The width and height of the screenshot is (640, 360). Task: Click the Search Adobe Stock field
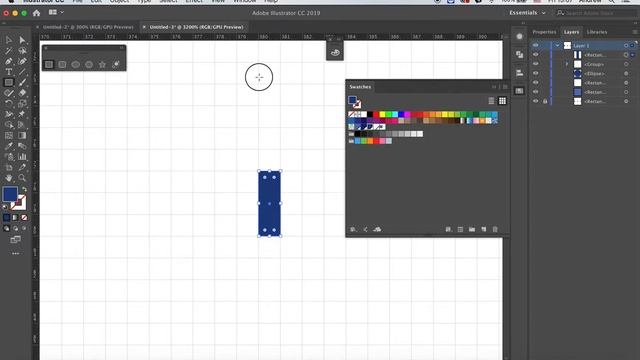pos(596,13)
